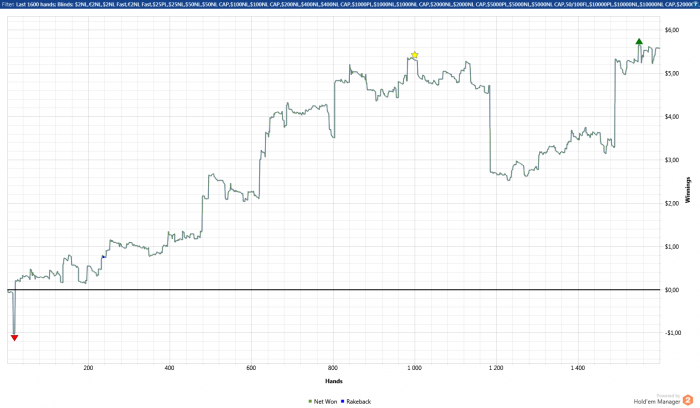The width and height of the screenshot is (700, 408).
Task: Click the 1 000 x-axis label
Action: pos(414,368)
